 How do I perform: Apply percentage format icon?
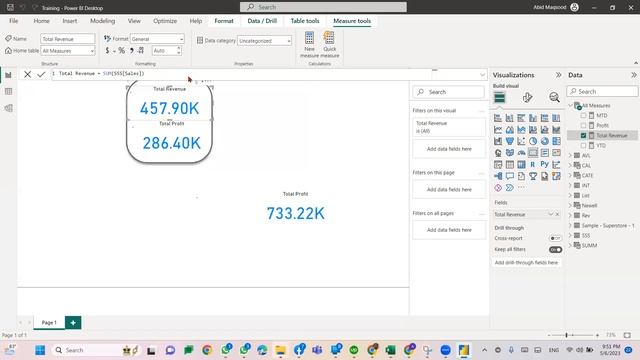pos(121,50)
